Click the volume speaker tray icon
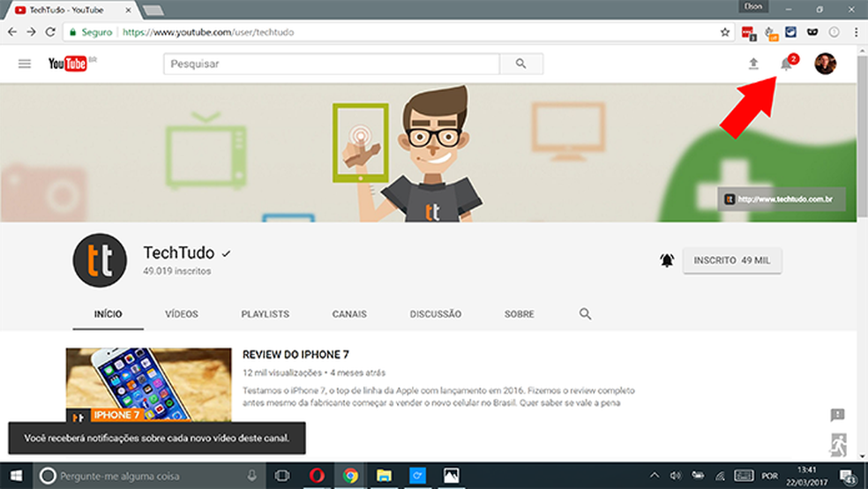The height and width of the screenshot is (489, 868). pos(676,476)
